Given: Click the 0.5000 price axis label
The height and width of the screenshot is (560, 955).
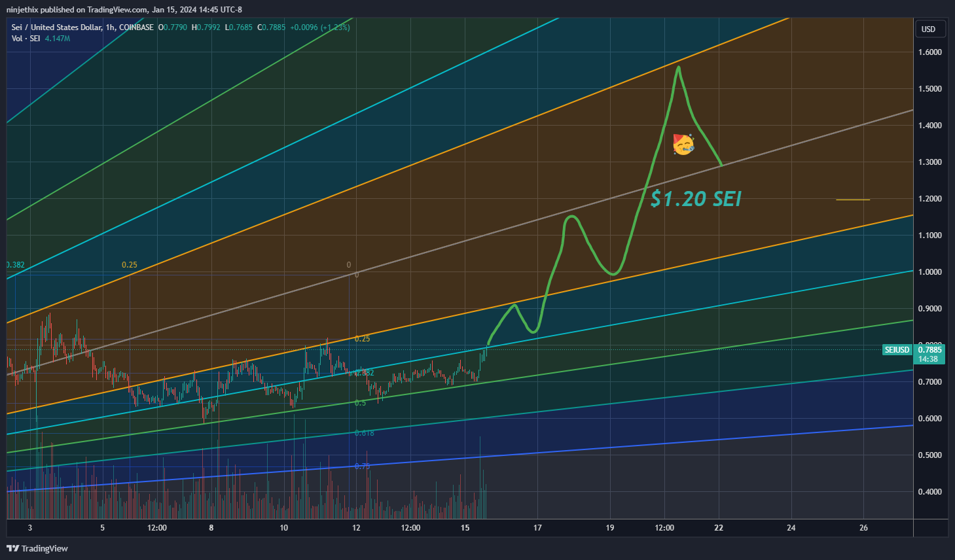Looking at the screenshot, I should click(929, 455).
